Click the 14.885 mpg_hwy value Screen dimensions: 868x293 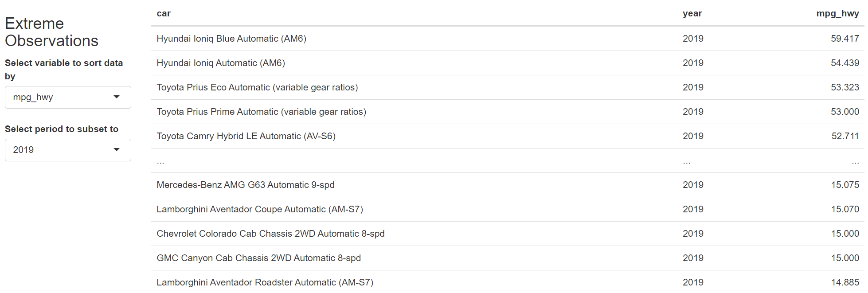pyautogui.click(x=845, y=282)
